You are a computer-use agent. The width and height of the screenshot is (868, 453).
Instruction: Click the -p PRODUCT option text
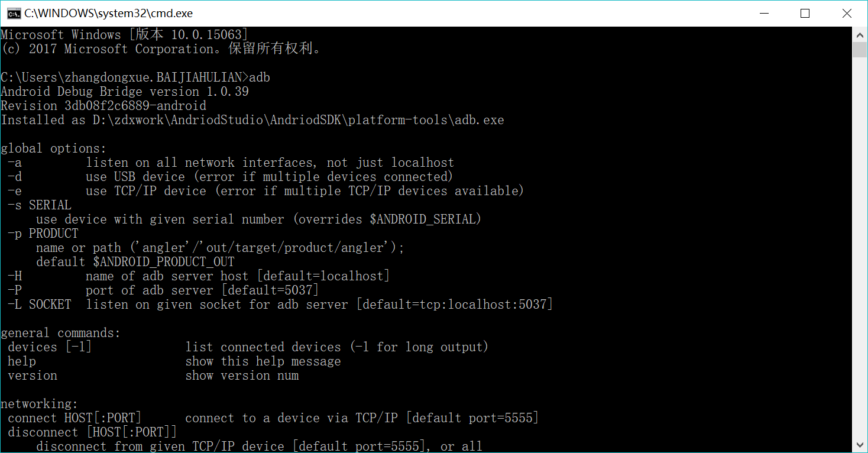point(43,234)
